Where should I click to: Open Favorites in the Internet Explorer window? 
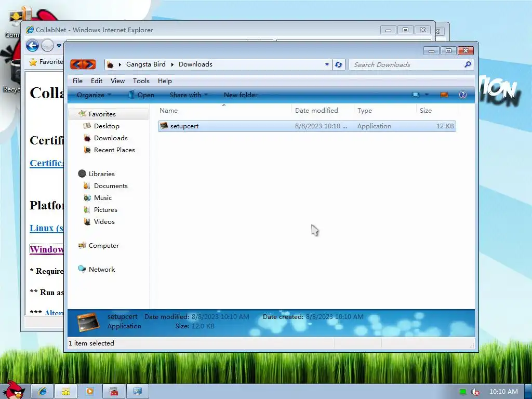pyautogui.click(x=46, y=62)
